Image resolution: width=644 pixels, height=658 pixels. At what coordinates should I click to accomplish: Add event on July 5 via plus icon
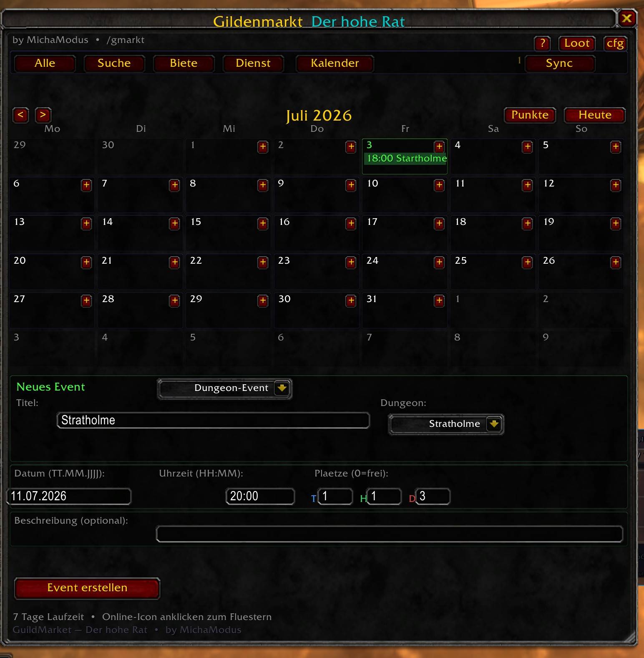click(x=616, y=147)
